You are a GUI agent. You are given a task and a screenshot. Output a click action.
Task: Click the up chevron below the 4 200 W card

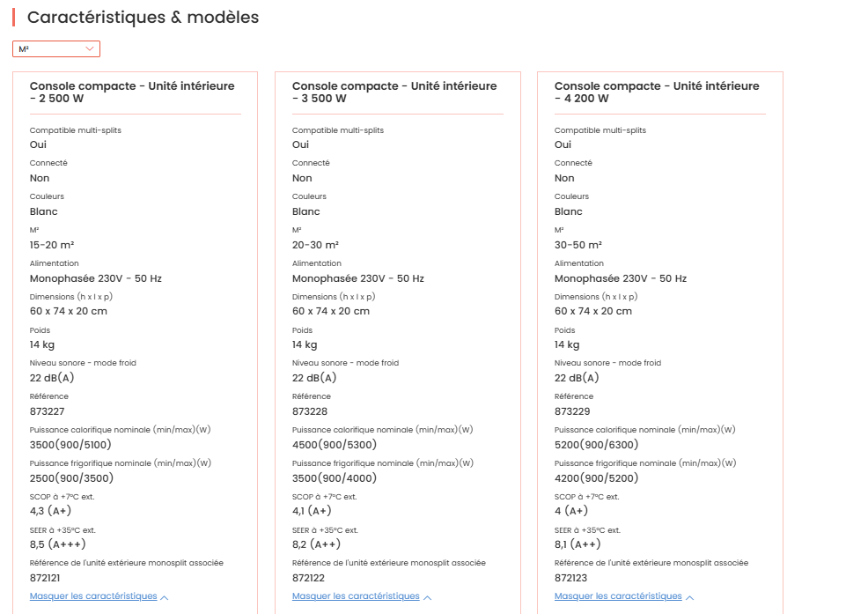pos(689,597)
